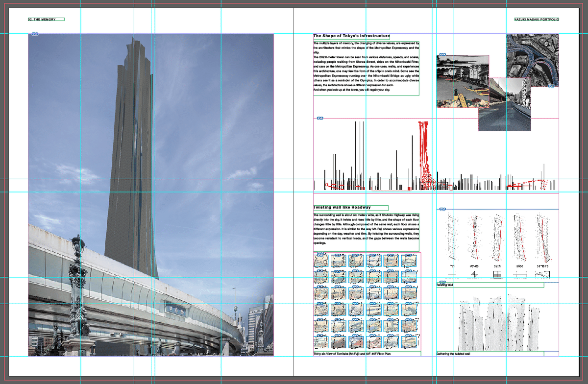The height and width of the screenshot is (384, 588).
Task: Select the 'Twisting wall like Roadway' heading
Action: [342, 208]
